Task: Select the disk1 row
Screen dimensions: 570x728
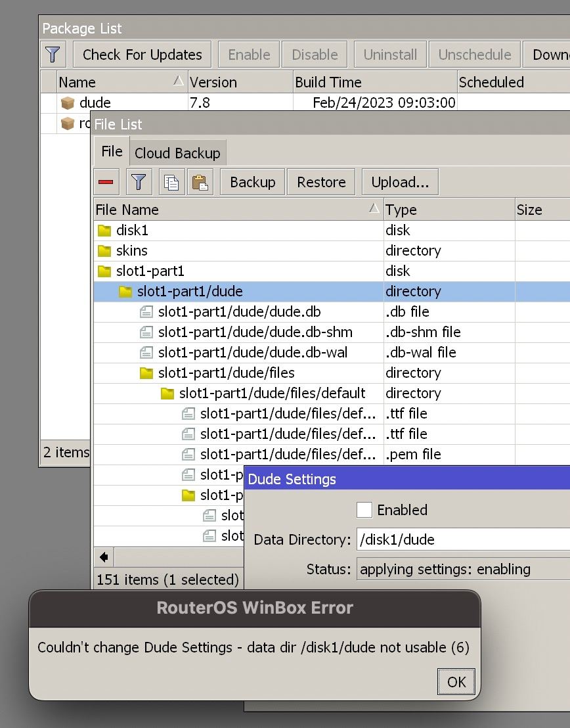Action: [x=332, y=230]
